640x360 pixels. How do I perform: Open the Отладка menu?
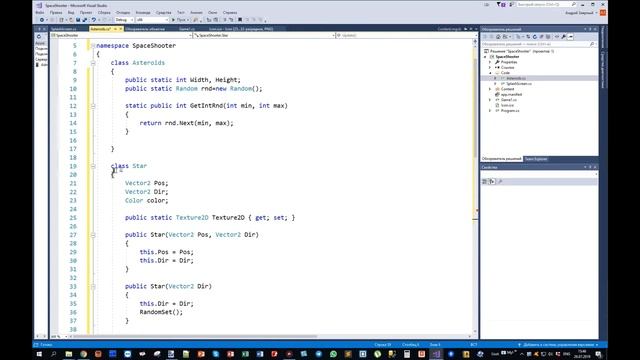coord(123,13)
